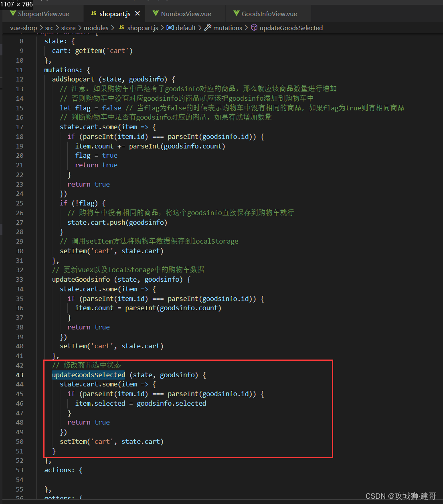
Task: Click the Vue icon on ShopcartView.vue tab
Action: (13, 14)
